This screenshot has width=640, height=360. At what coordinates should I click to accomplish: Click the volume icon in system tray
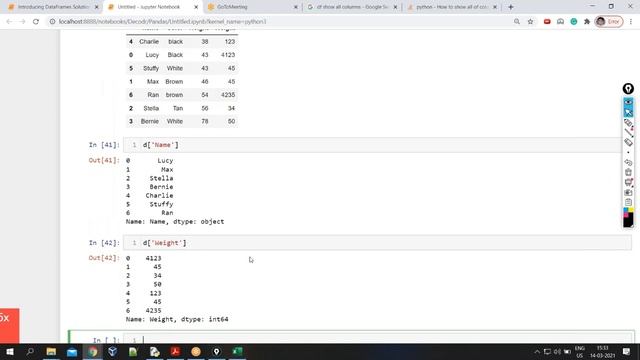[x=557, y=351]
